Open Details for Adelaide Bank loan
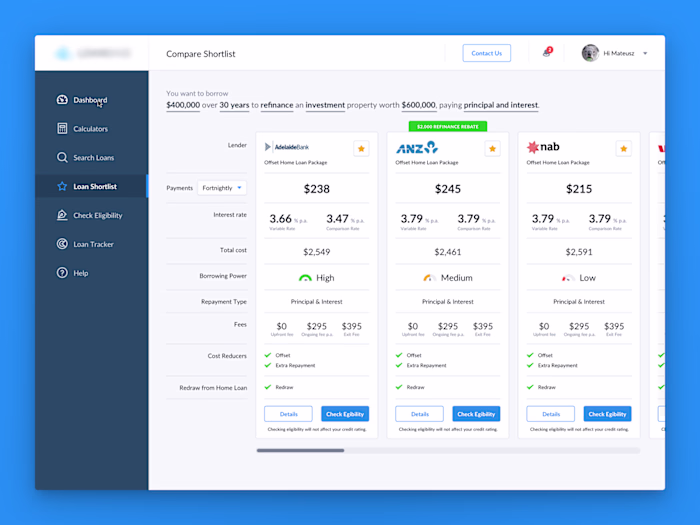This screenshot has height=525, width=700. click(288, 414)
